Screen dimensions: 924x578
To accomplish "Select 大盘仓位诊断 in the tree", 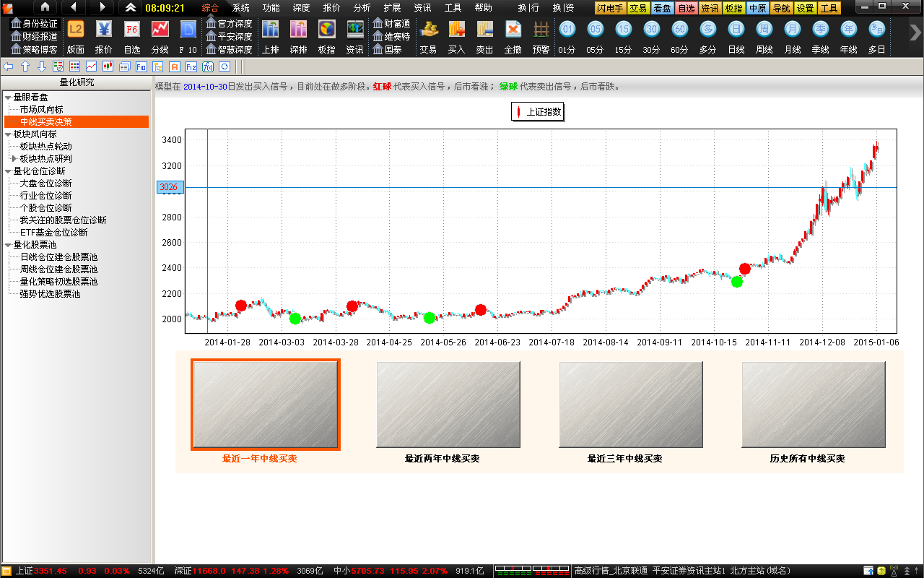I will pos(46,184).
